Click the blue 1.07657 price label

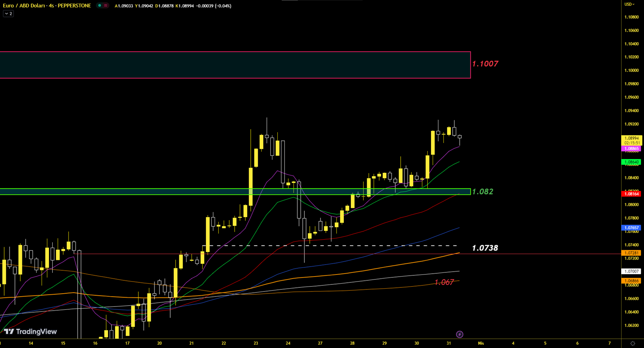click(x=632, y=228)
